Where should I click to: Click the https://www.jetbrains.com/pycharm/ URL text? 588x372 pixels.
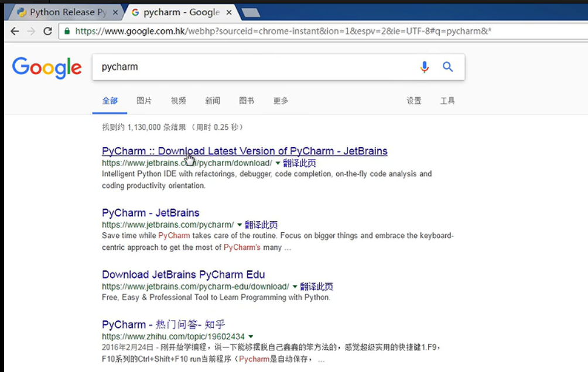(167, 225)
